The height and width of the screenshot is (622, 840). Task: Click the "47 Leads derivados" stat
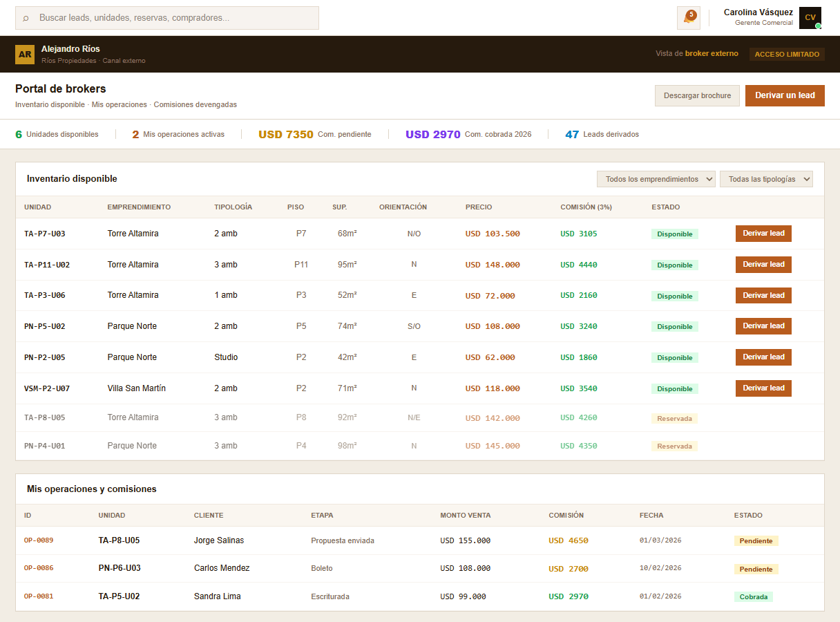(603, 134)
